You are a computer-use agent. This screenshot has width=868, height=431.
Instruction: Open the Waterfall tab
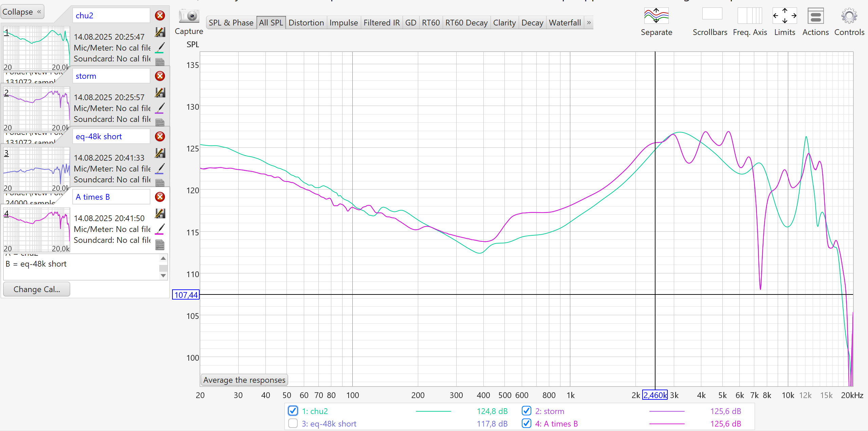(565, 23)
